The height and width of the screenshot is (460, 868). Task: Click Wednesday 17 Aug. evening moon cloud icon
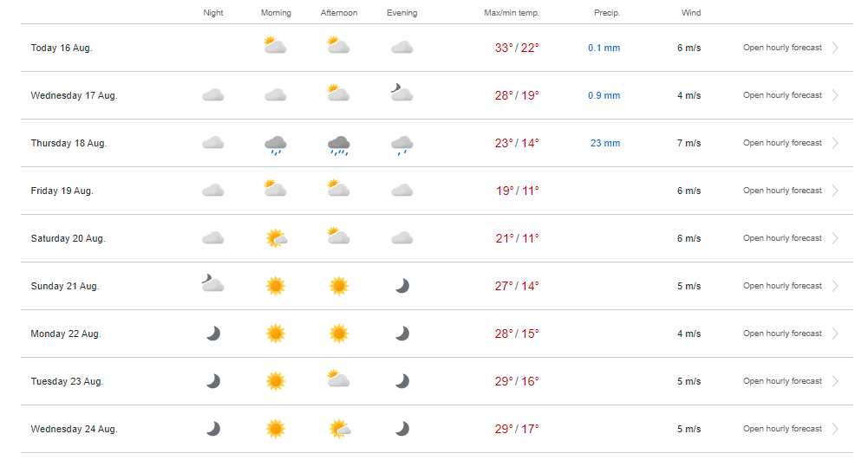click(x=401, y=93)
